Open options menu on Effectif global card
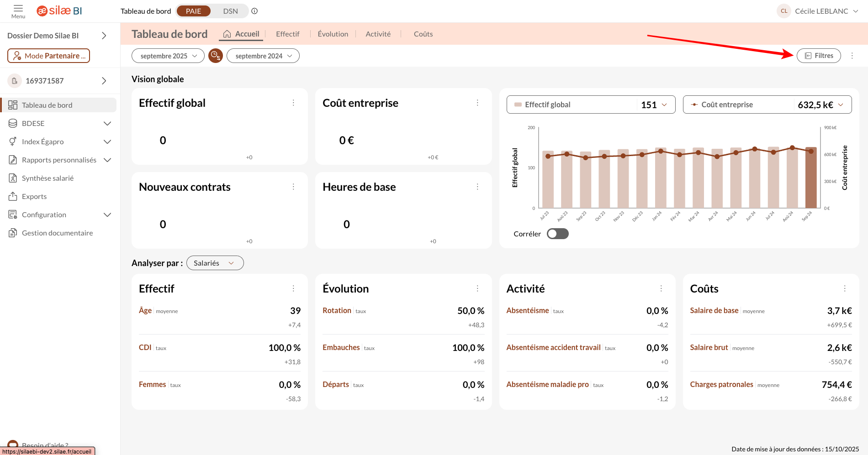The height and width of the screenshot is (455, 868). click(x=293, y=103)
